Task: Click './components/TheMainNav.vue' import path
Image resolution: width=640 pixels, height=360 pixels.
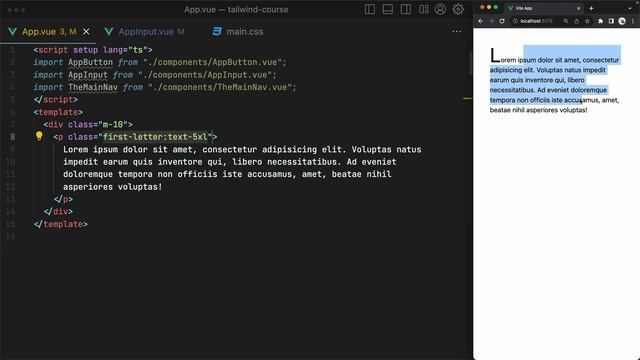Action: pos(220,87)
